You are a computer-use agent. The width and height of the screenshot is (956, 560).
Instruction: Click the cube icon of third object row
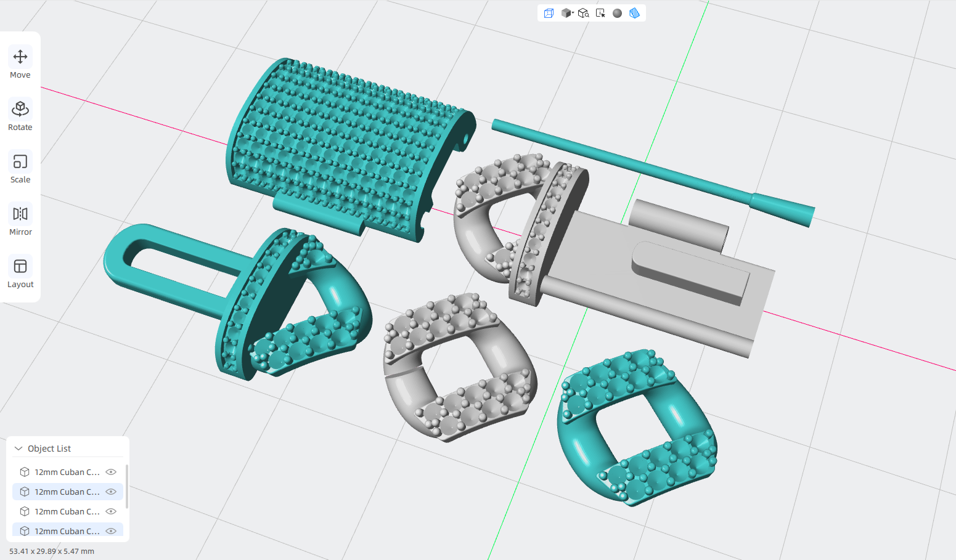point(25,511)
